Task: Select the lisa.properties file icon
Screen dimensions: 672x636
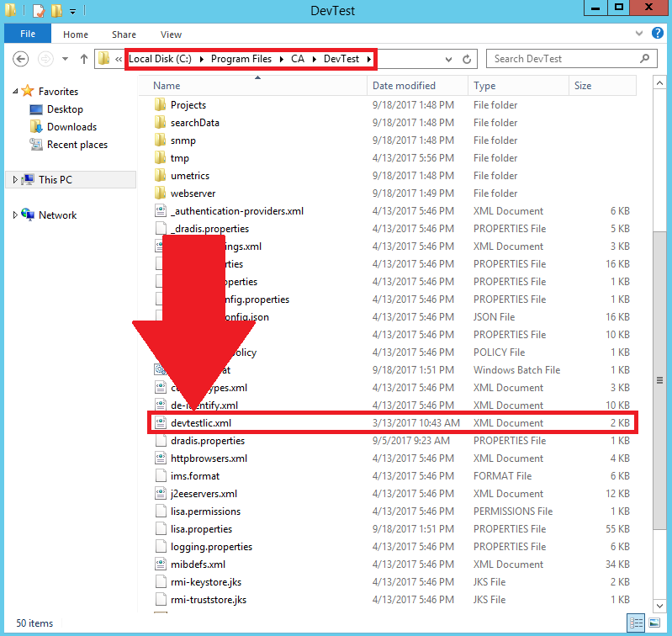Action: (x=161, y=528)
